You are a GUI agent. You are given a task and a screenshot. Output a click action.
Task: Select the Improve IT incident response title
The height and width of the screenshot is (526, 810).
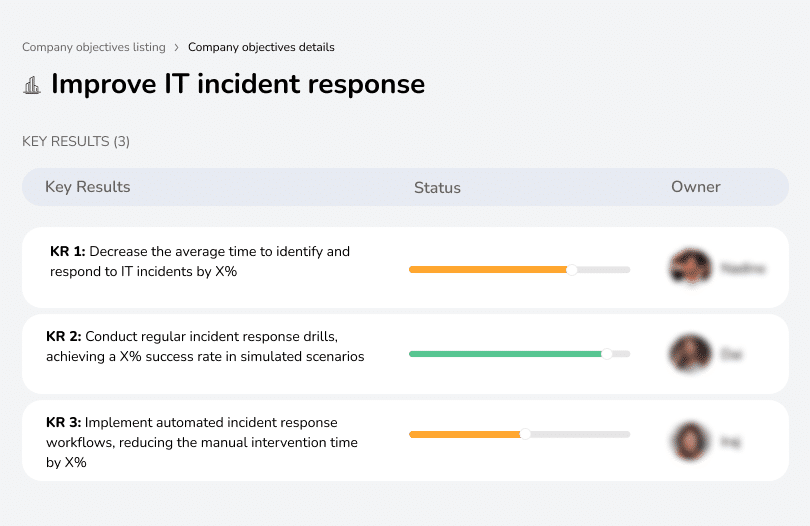tap(238, 84)
